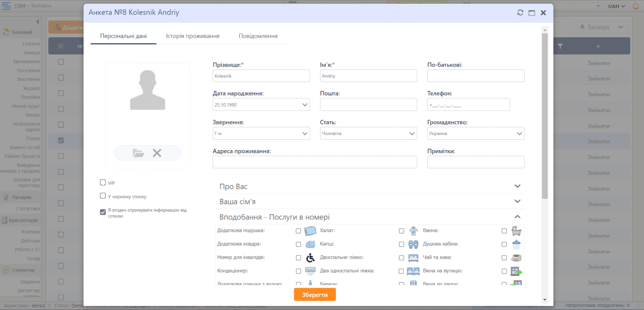Click the extra pillow icon

[310, 231]
